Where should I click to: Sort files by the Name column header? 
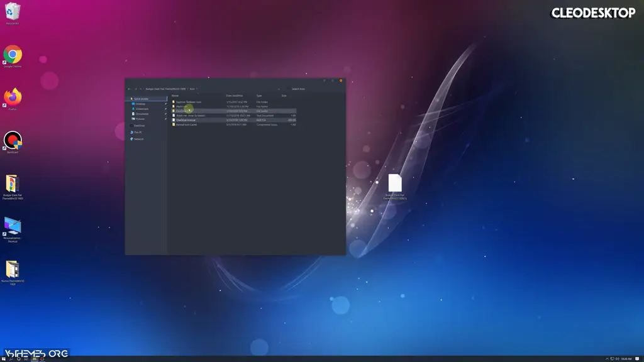coord(176,96)
